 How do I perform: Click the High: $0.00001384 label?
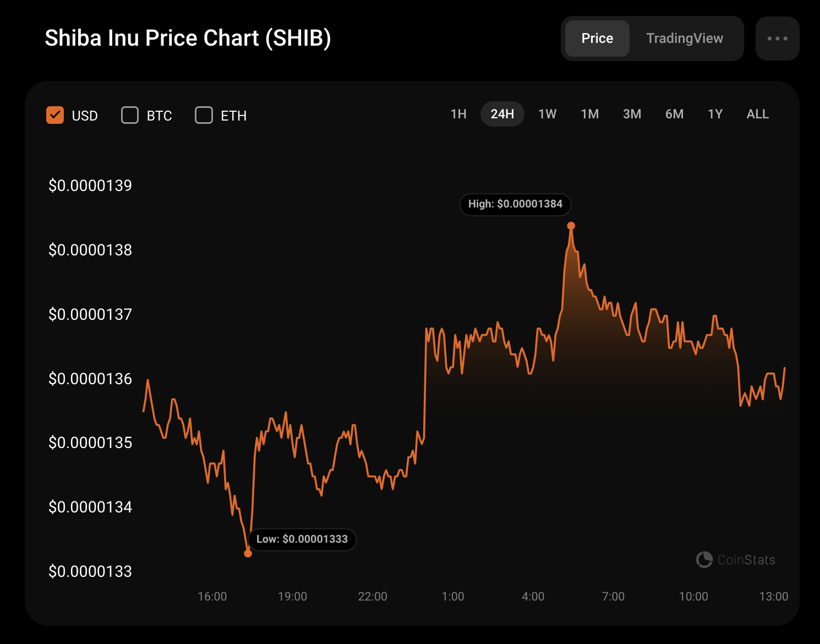point(515,204)
